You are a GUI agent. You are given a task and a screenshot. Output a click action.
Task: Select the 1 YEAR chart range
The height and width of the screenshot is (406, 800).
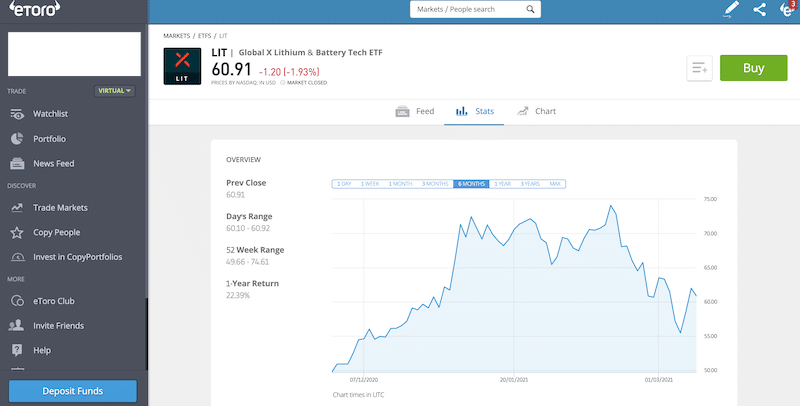click(503, 184)
